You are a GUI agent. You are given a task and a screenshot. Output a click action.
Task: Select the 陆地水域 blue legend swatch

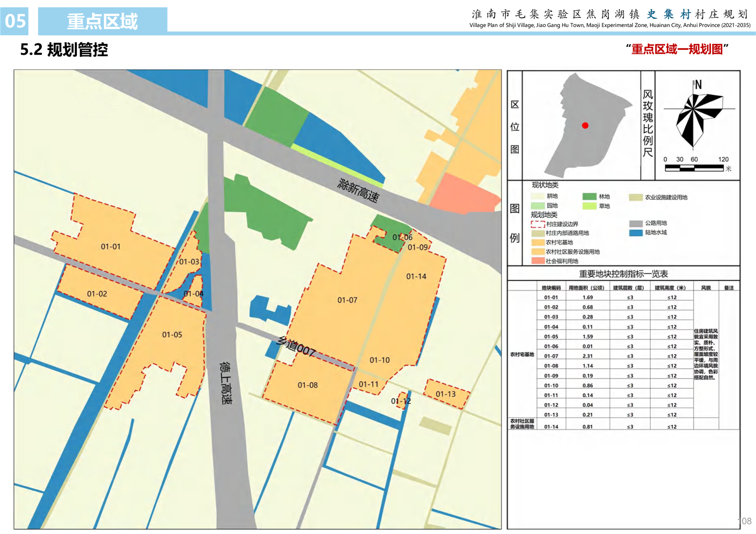coord(635,233)
